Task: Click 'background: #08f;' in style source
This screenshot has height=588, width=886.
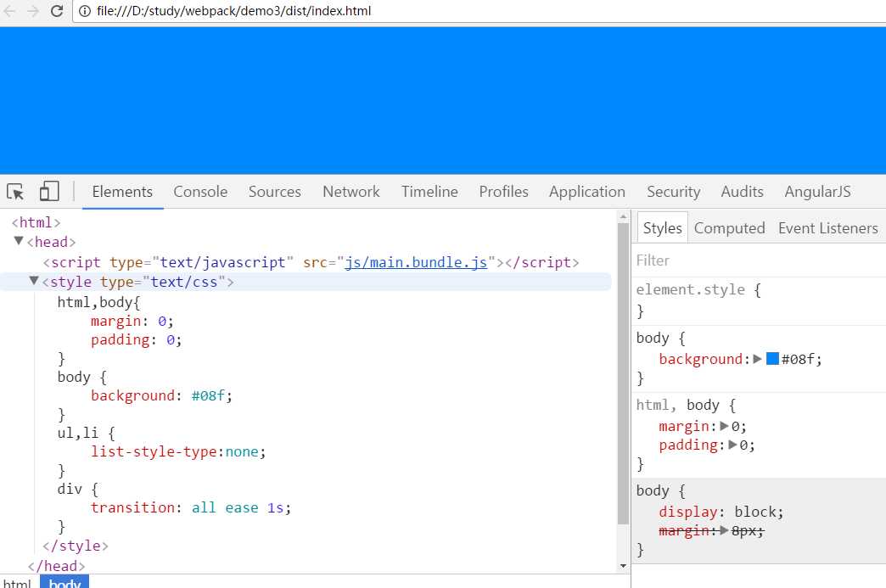Action: pos(161,395)
